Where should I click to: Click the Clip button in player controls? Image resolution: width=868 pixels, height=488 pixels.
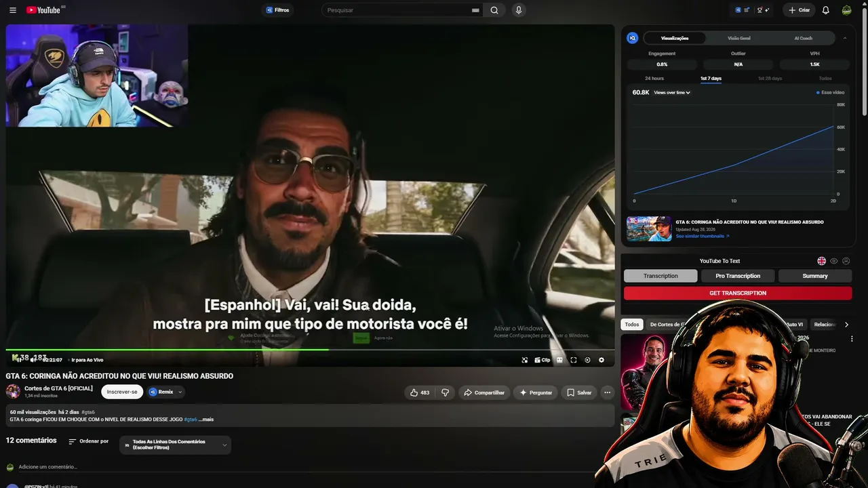pyautogui.click(x=542, y=360)
